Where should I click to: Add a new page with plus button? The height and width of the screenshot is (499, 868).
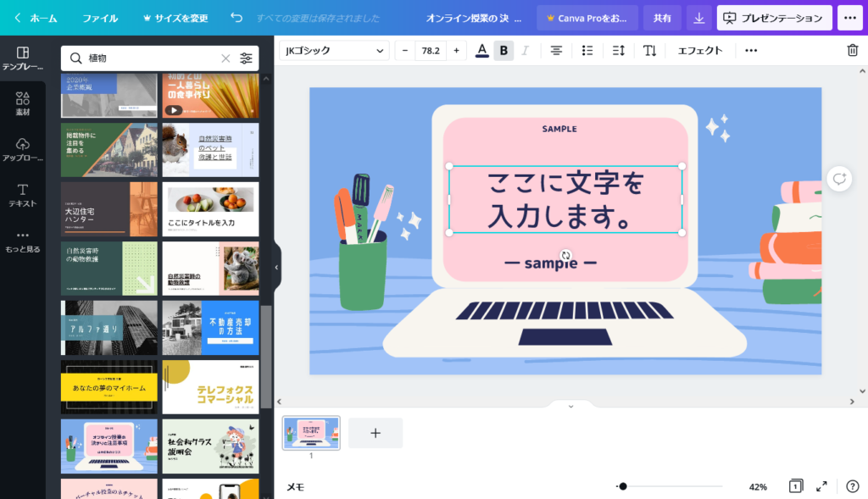[x=376, y=433]
